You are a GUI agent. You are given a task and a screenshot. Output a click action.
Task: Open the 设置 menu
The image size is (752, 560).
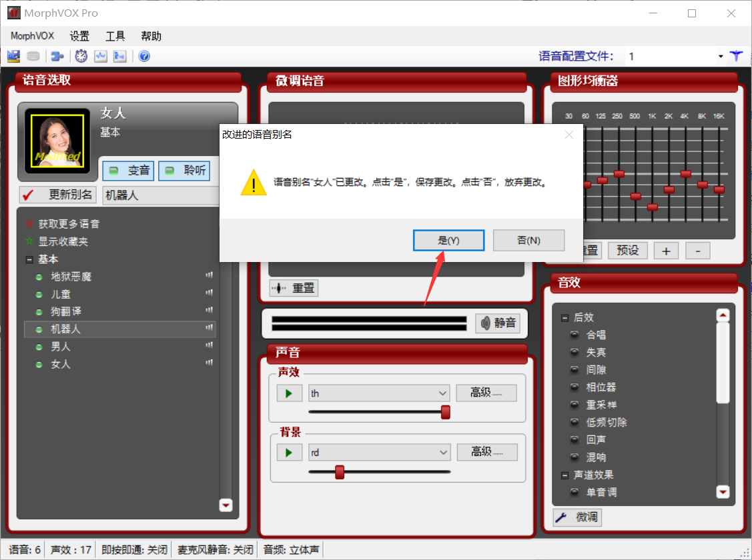pos(79,36)
